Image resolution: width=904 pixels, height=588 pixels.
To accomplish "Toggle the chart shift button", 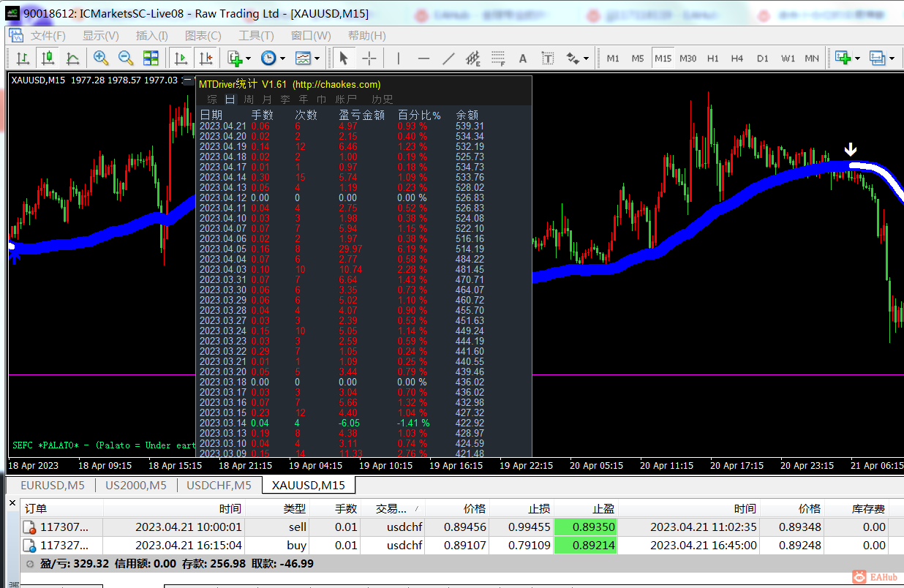I will coord(206,59).
